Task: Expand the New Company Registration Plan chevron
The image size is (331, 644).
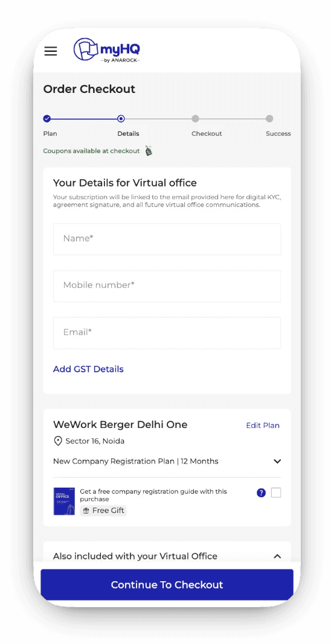Action: pyautogui.click(x=277, y=461)
